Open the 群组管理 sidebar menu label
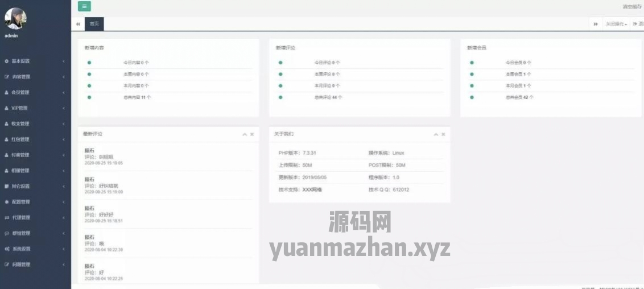The width and height of the screenshot is (644, 289). (x=22, y=233)
